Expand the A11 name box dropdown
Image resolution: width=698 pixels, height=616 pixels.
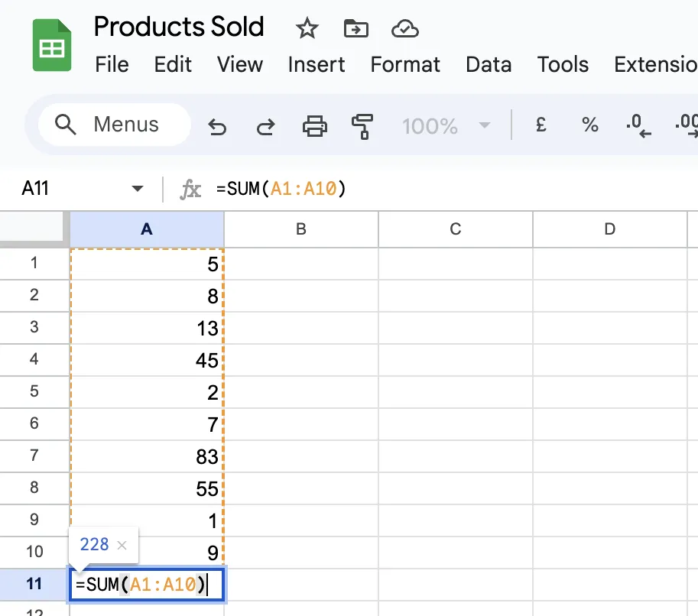138,189
